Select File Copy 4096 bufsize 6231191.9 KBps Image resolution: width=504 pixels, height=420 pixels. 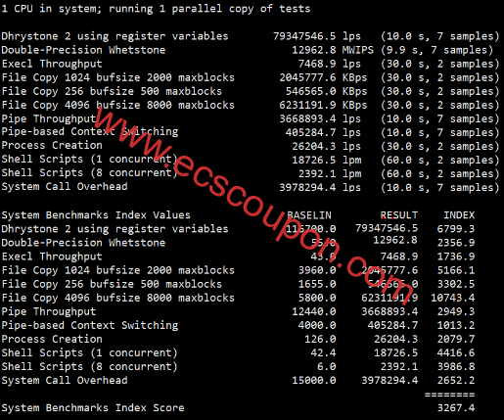click(323, 105)
